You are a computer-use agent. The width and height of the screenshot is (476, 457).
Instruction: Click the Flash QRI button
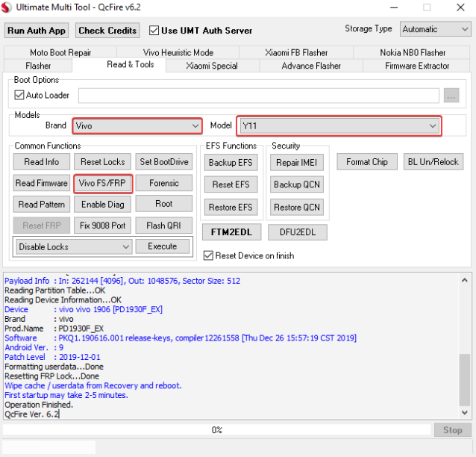[x=164, y=226]
